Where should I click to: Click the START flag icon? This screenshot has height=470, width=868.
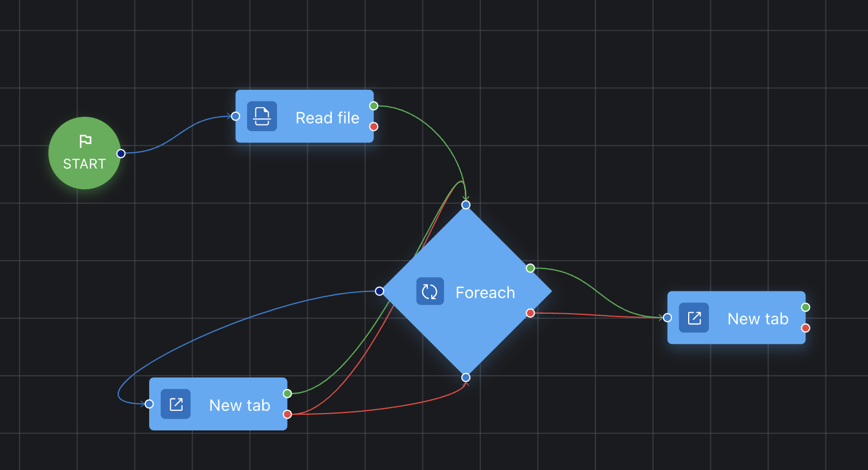[x=85, y=141]
